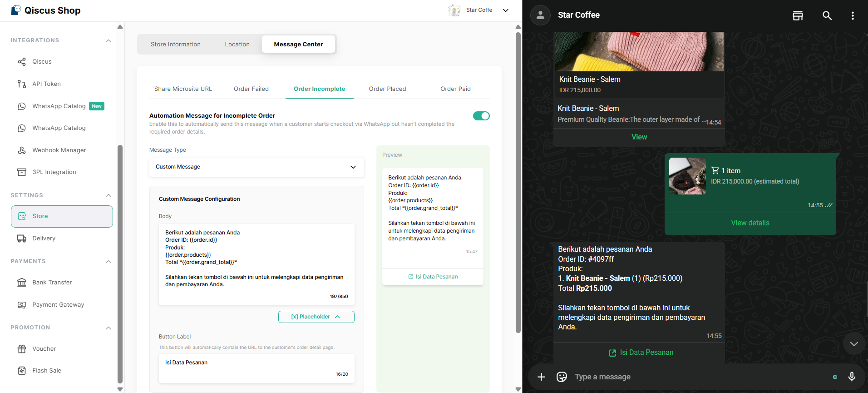Collapse the Promotion section
The height and width of the screenshot is (393, 868).
pos(108,328)
